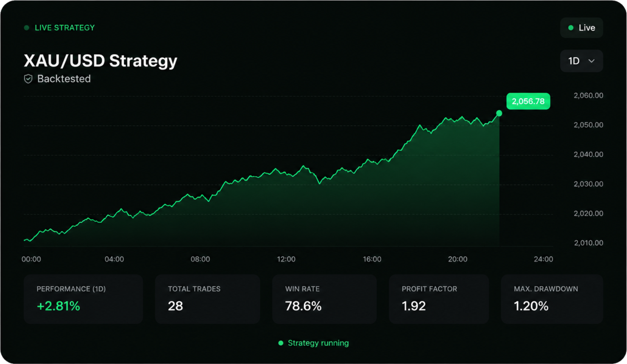The image size is (627, 364).
Task: Toggle the Live mode pill button
Action: (582, 28)
